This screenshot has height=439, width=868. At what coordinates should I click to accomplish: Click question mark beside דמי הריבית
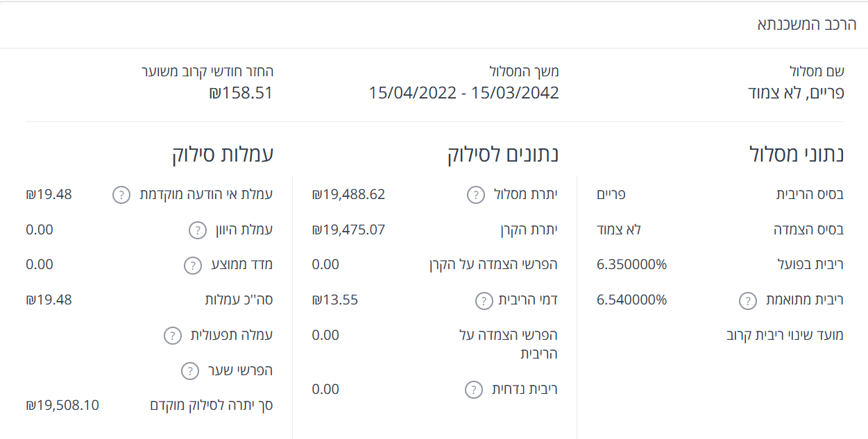pyautogui.click(x=484, y=301)
